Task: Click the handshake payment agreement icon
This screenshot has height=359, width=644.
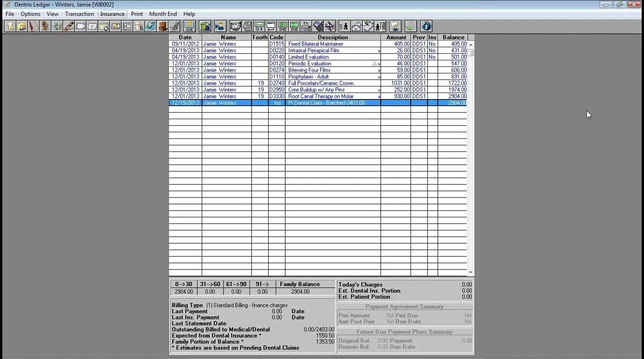Action: pos(235,26)
